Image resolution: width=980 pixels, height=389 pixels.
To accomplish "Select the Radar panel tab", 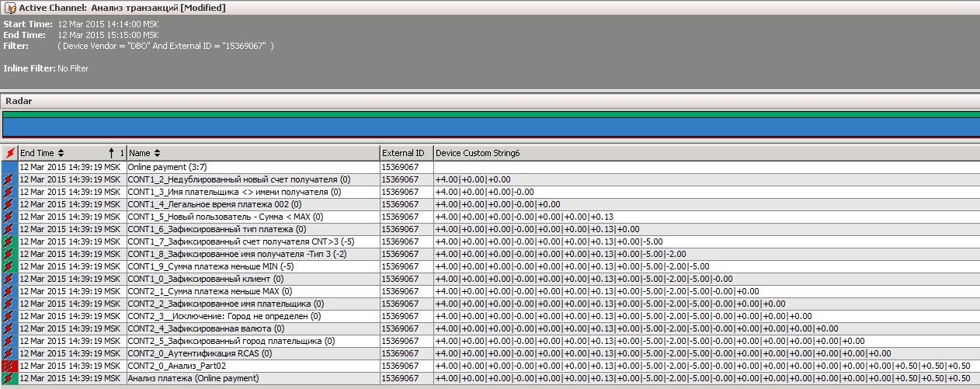I will pyautogui.click(x=19, y=101).
